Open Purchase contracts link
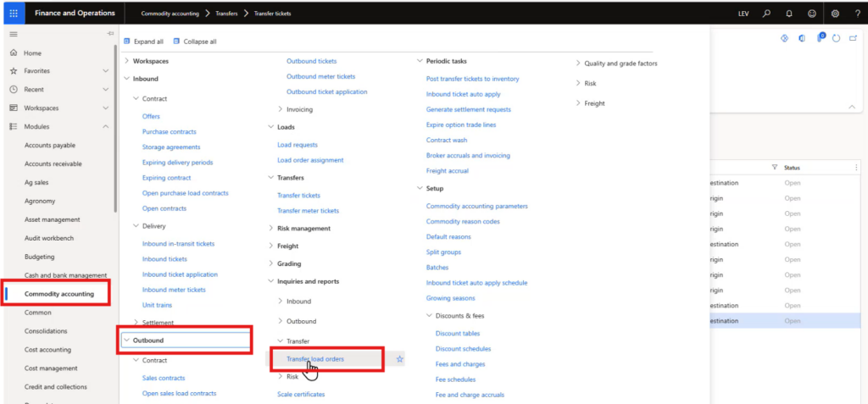Screen dimensions: 868x404 (x=170, y=132)
